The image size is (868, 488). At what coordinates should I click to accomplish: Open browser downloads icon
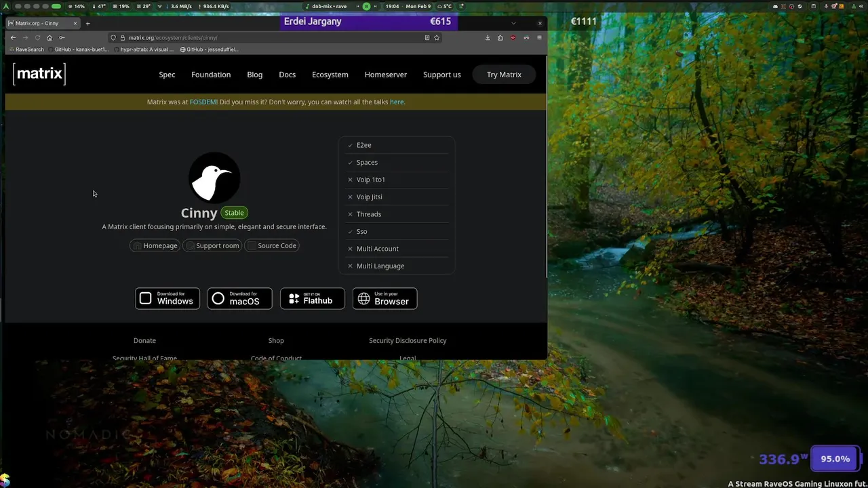(x=488, y=38)
